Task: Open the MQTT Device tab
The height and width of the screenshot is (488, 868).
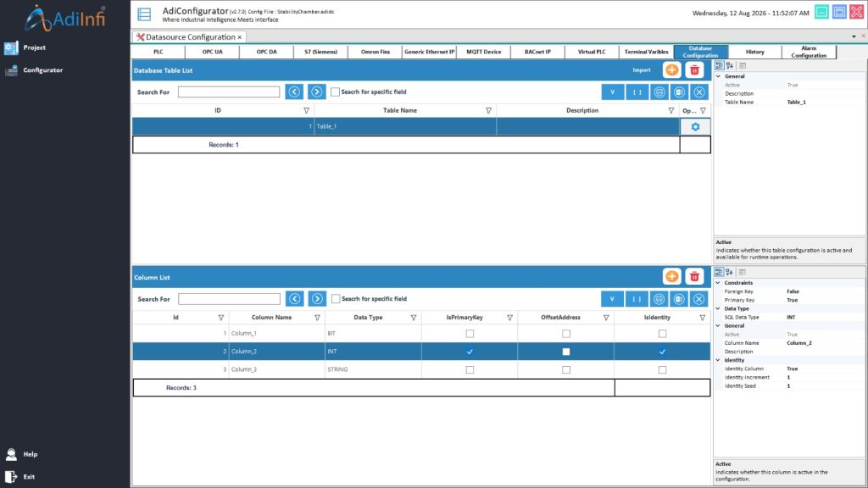Action: coord(484,52)
